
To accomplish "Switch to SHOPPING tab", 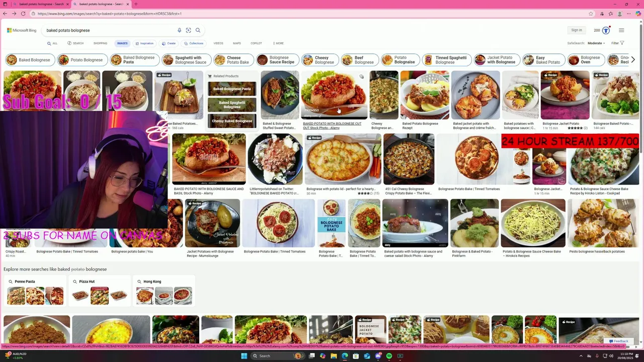I will (x=100, y=43).
